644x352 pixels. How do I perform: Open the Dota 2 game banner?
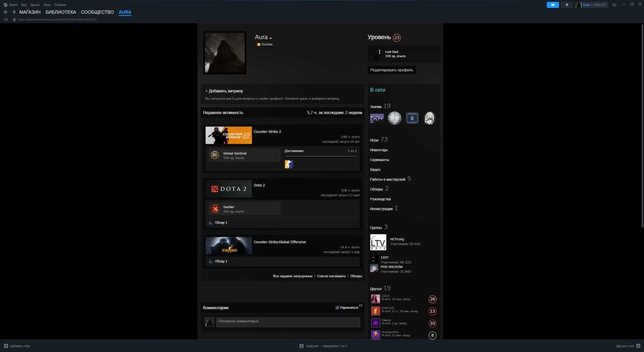[229, 189]
